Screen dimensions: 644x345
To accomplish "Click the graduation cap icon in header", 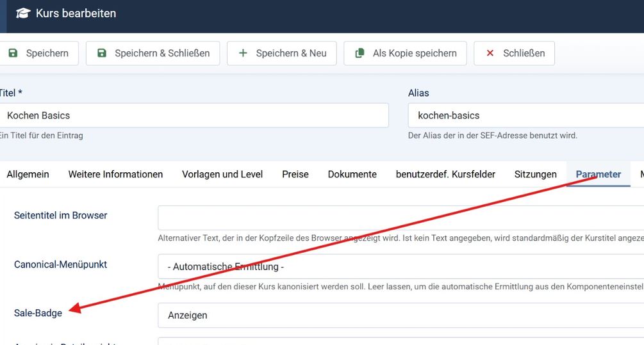I will [x=23, y=13].
